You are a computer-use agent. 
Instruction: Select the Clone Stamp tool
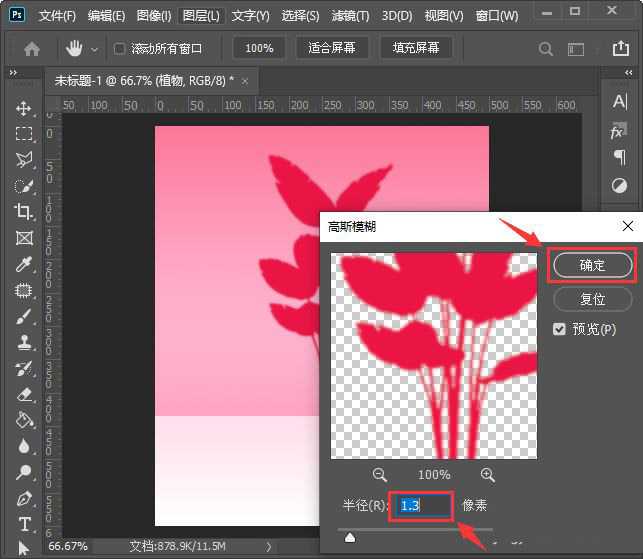pos(24,342)
